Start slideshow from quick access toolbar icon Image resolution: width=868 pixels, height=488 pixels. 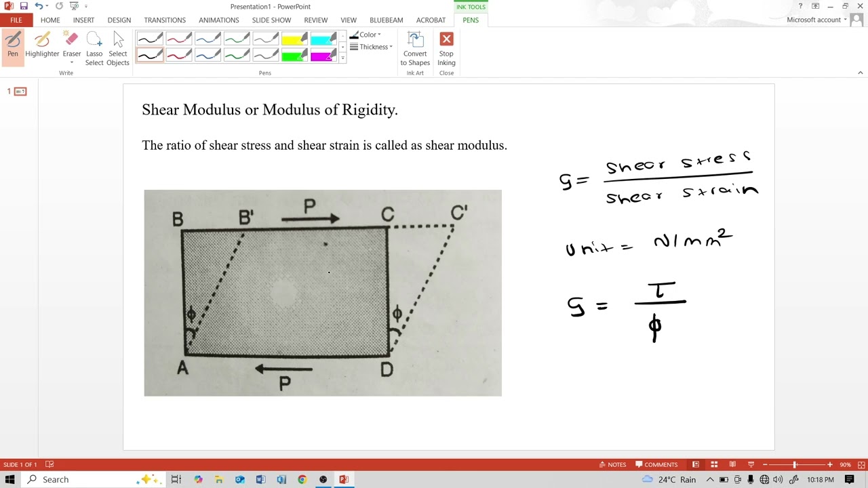click(x=74, y=6)
